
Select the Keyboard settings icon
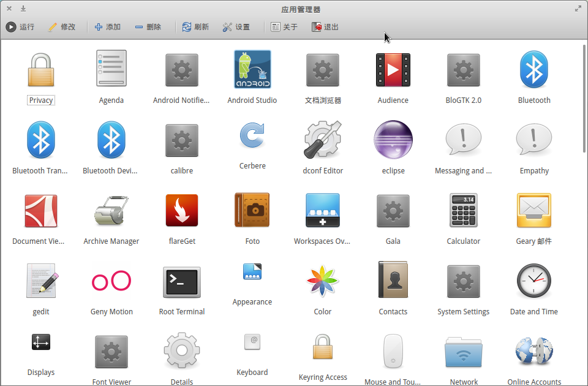tap(252, 342)
